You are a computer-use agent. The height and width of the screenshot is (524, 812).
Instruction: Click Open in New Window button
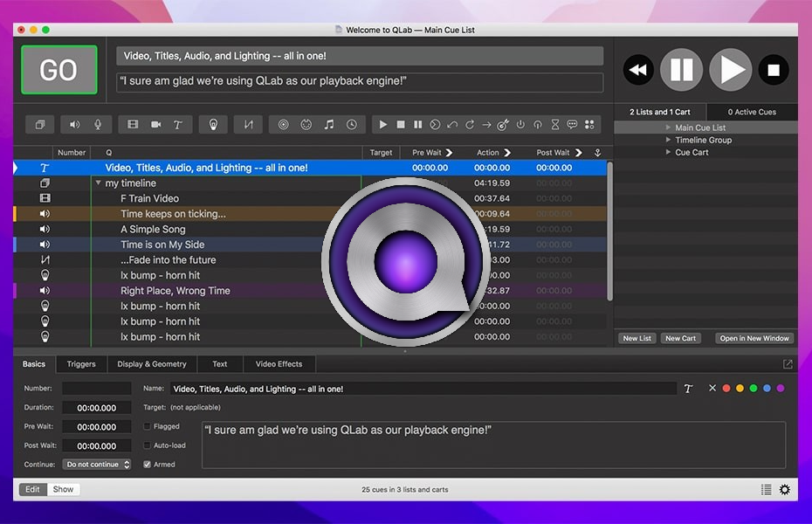[754, 338]
